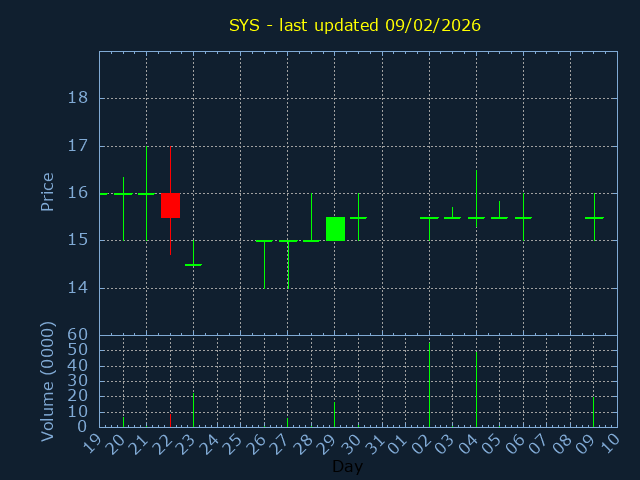This screenshot has height=480, width=640.
Task: Click the Price axis label
Action: (47, 192)
